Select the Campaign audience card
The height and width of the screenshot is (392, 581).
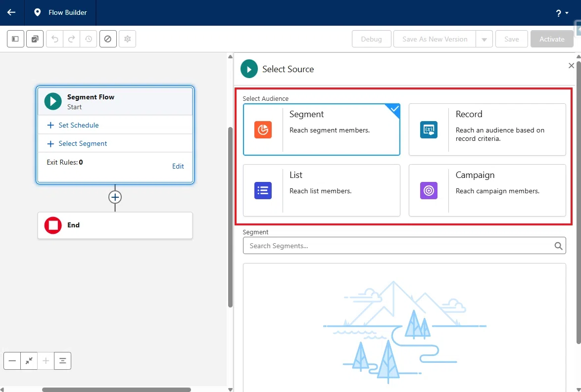(x=487, y=190)
